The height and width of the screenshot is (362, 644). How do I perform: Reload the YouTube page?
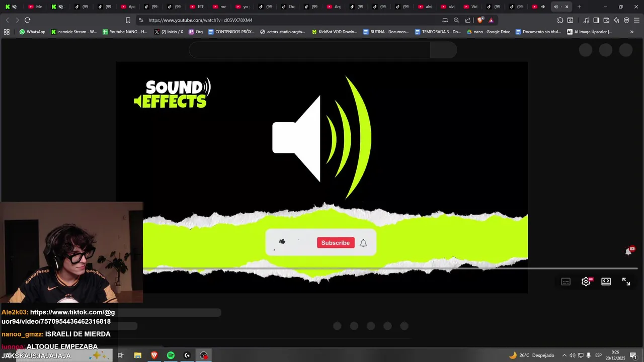[x=27, y=20]
